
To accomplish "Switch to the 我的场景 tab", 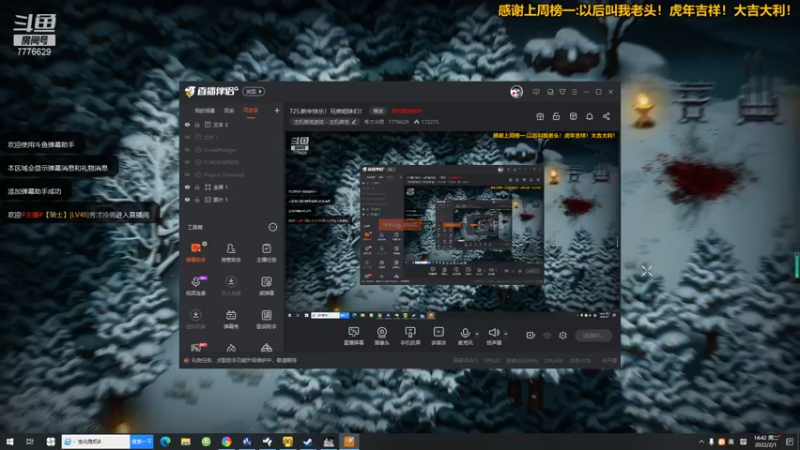I will point(205,110).
